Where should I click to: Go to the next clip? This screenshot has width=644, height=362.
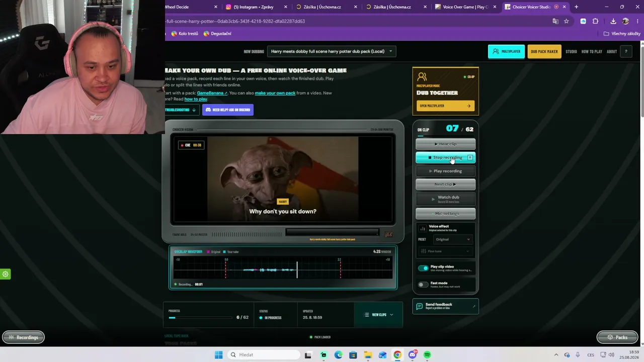(445, 184)
